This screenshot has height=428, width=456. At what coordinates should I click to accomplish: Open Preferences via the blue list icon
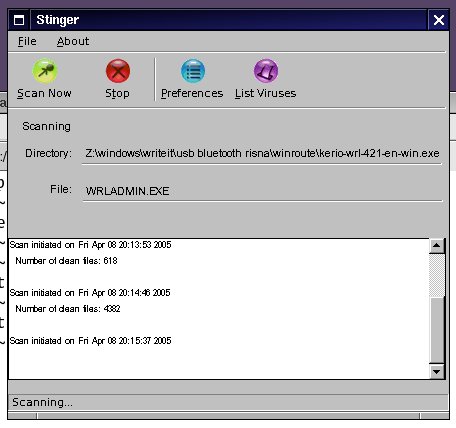[x=193, y=71]
